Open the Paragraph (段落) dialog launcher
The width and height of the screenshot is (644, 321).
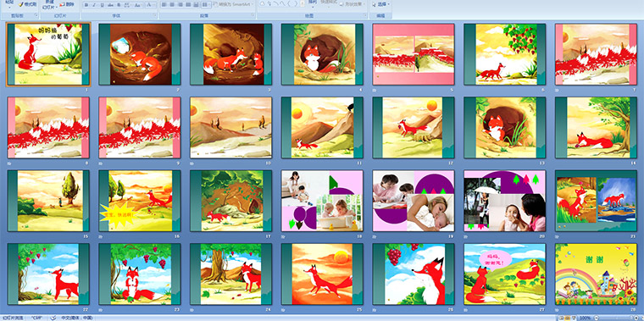(253, 15)
